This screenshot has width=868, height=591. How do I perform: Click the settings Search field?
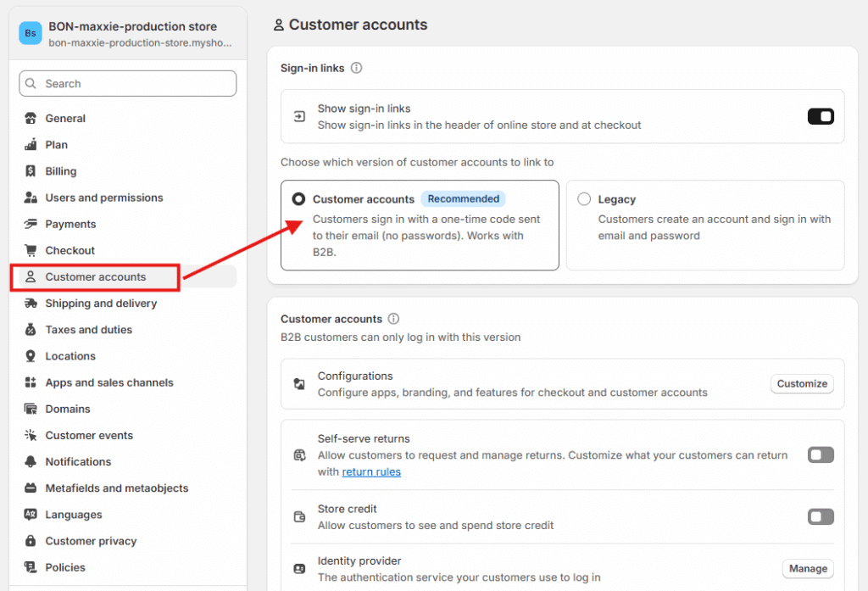click(x=128, y=83)
